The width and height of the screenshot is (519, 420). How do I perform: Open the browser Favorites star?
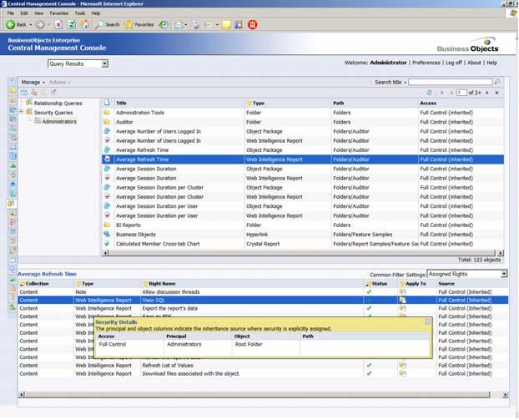(x=139, y=24)
